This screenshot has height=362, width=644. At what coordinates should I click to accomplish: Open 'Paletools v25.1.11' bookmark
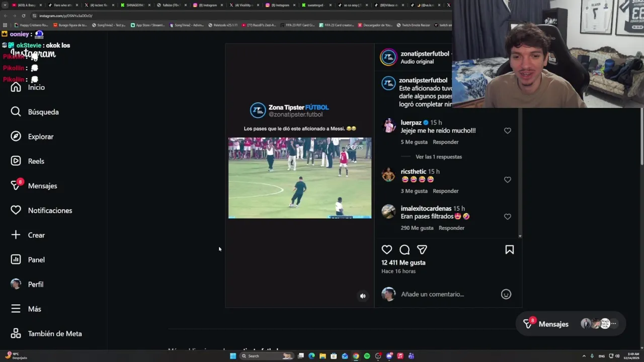point(223,25)
